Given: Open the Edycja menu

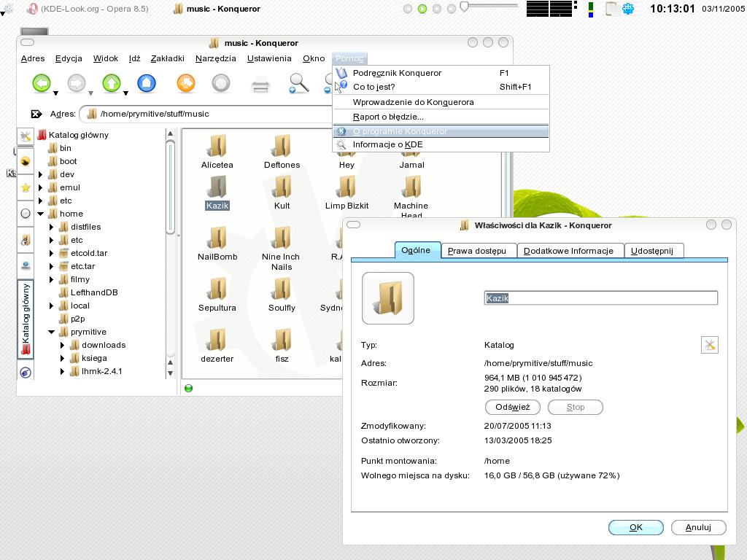Looking at the screenshot, I should pyautogui.click(x=69, y=58).
